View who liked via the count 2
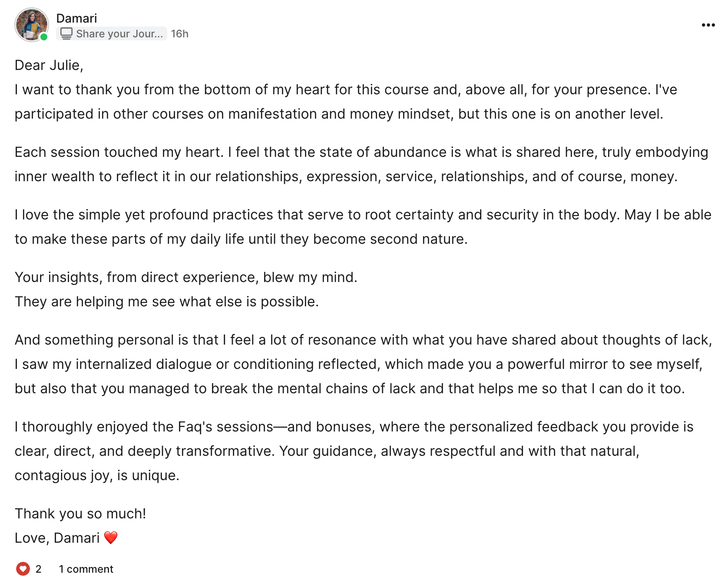The width and height of the screenshot is (728, 584). [38, 569]
